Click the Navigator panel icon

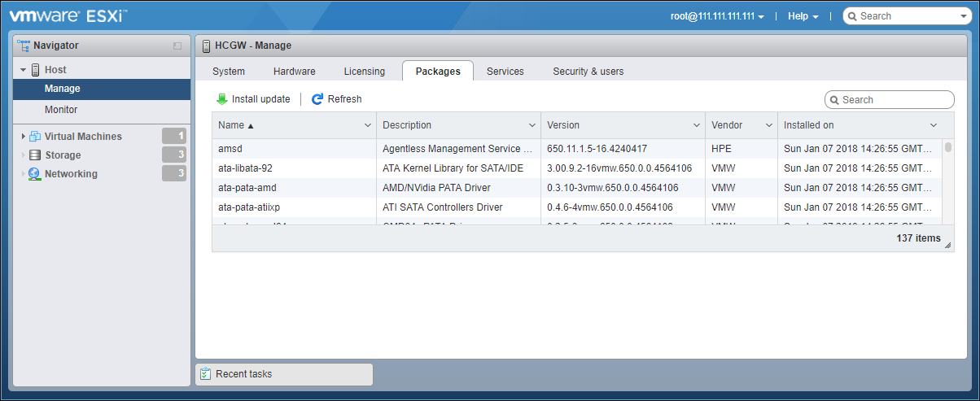coord(23,46)
